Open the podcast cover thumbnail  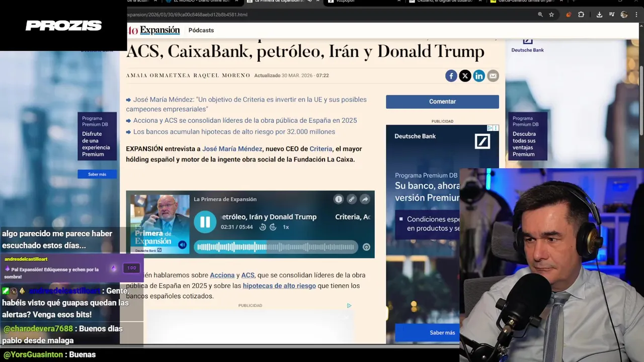point(160,224)
